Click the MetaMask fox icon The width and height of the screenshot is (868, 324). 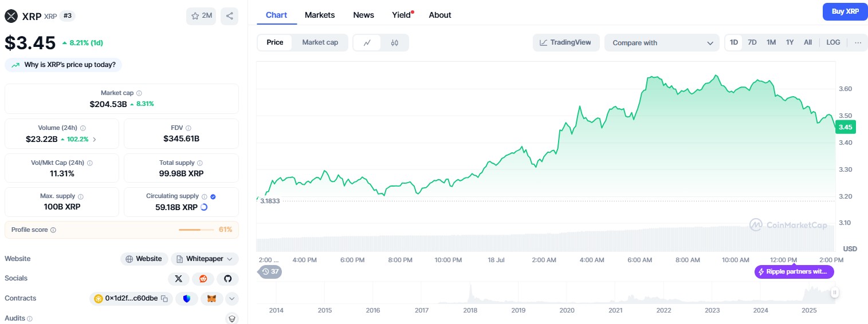click(x=211, y=298)
